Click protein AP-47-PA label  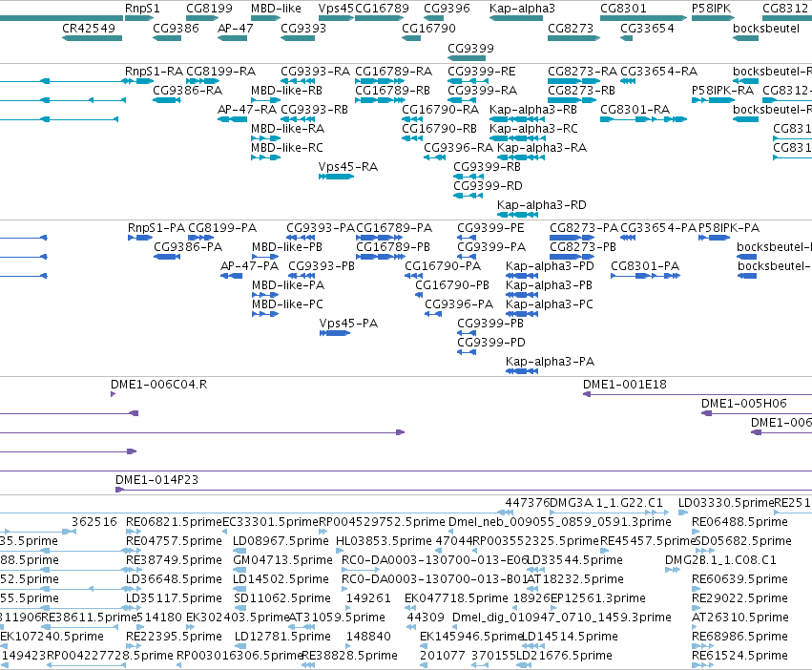(250, 266)
